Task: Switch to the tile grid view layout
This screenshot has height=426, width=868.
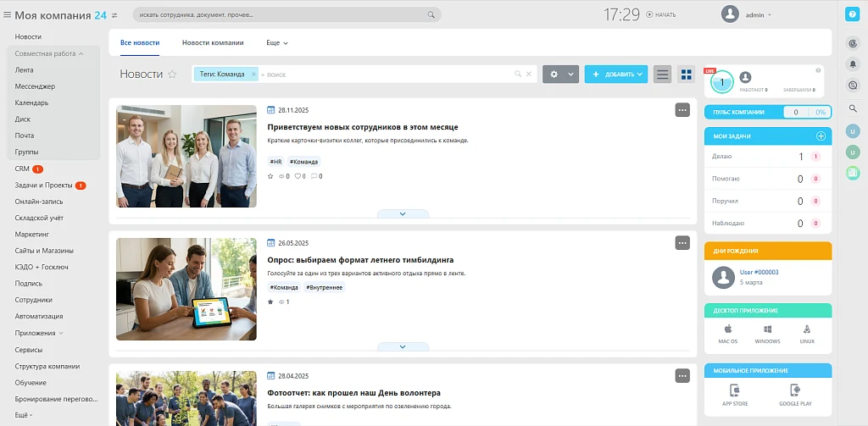Action: pyautogui.click(x=687, y=75)
